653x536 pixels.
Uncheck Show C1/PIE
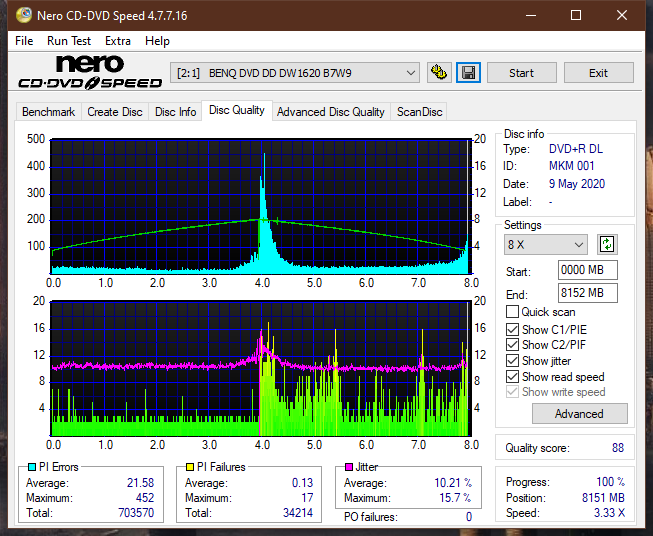512,329
